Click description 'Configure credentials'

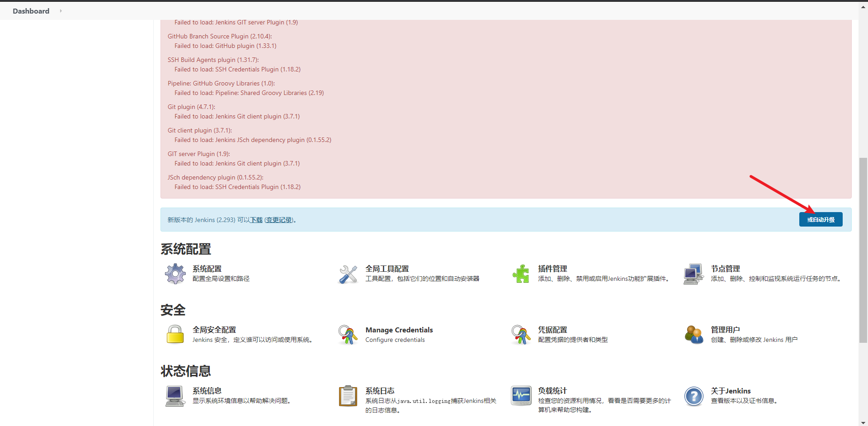tap(395, 340)
